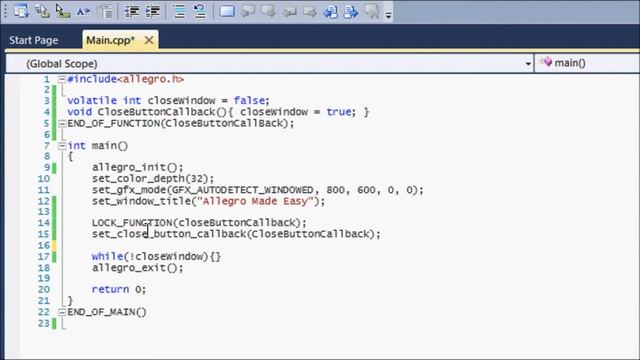
Task: Go to previous bookmark
Action: point(248,11)
